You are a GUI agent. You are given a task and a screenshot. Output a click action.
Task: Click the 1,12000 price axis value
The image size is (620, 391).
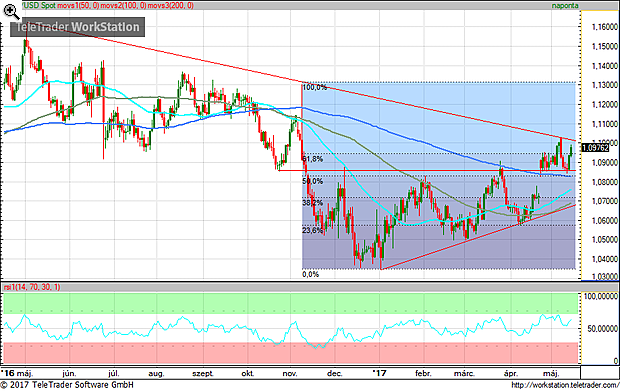[x=605, y=104]
